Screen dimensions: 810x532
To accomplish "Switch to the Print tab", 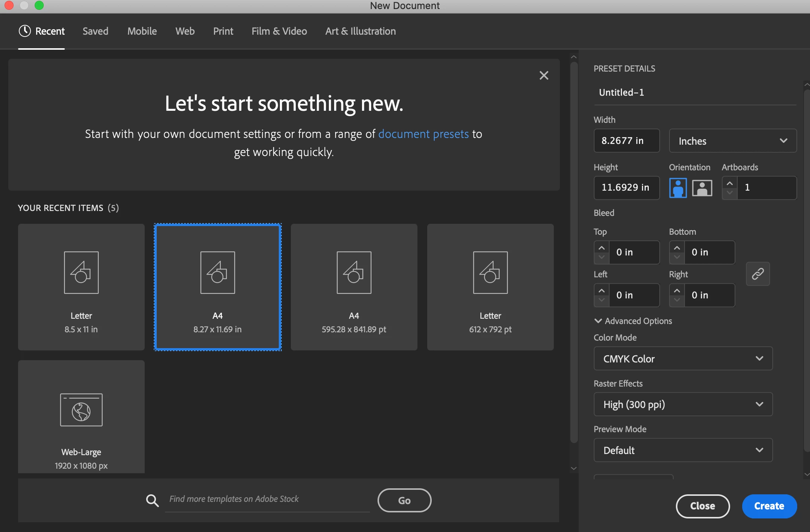I will (223, 31).
